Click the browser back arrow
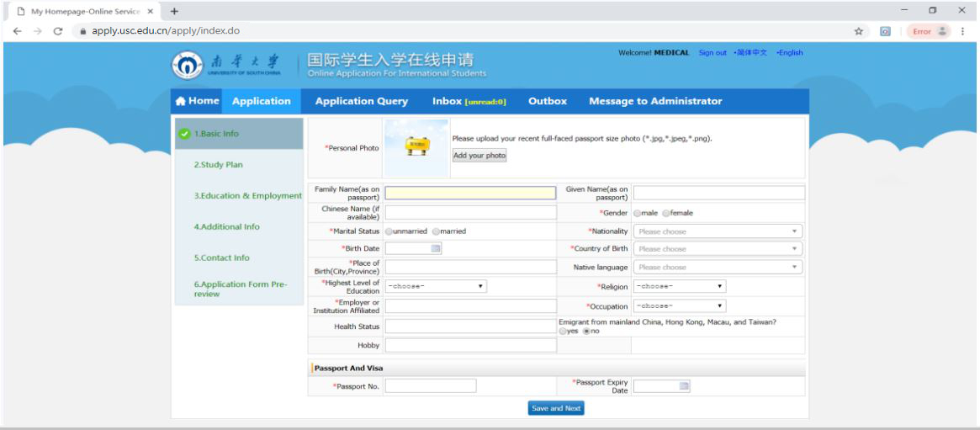 18,31
